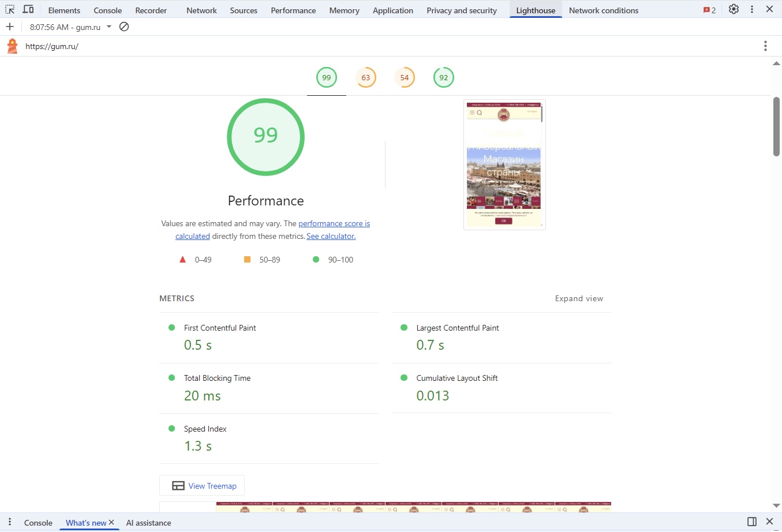Click the gum.ru page screenshot thumbnail
The height and width of the screenshot is (532, 782).
[504, 164]
